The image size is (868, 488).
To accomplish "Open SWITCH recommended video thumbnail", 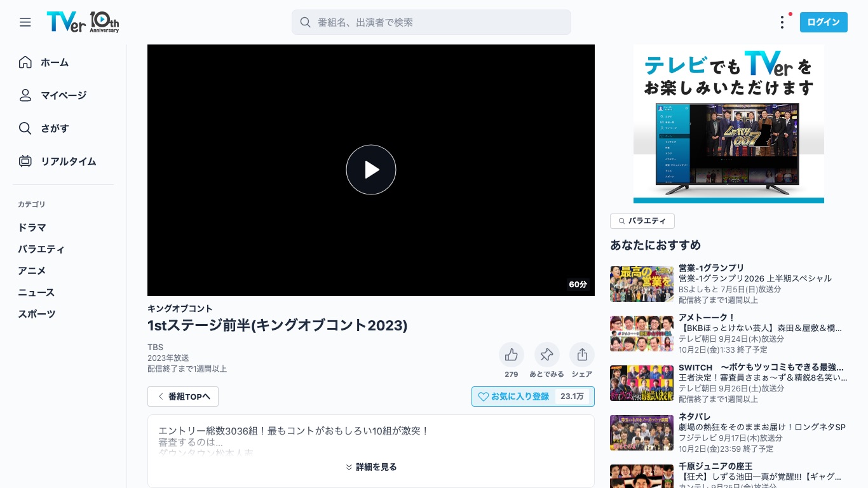I will tap(642, 383).
